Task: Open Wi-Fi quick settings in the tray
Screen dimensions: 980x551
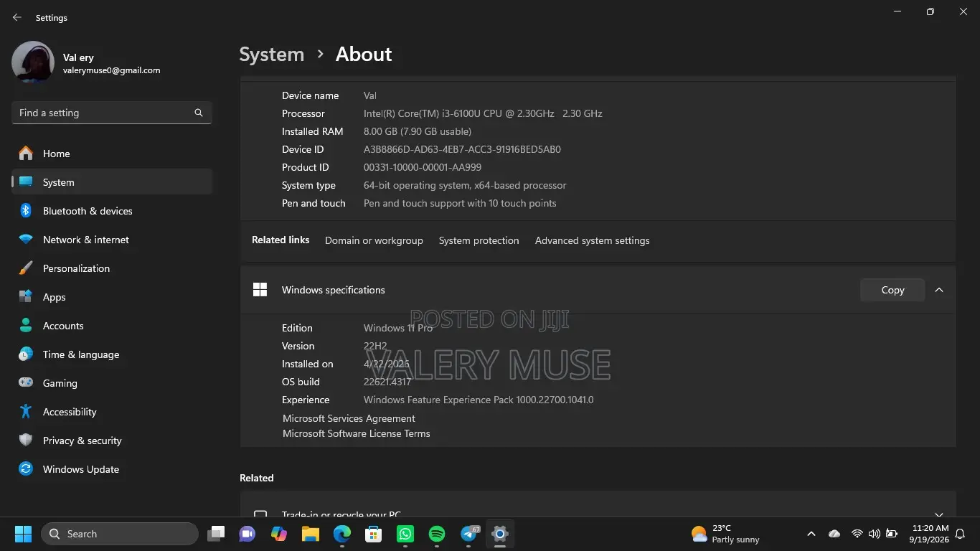Action: 857,534
